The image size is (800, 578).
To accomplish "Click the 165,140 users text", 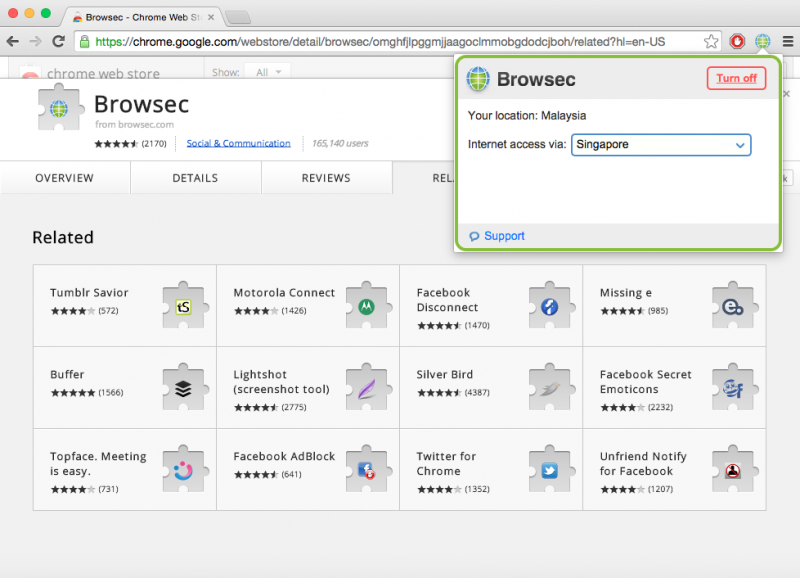I will click(x=340, y=143).
